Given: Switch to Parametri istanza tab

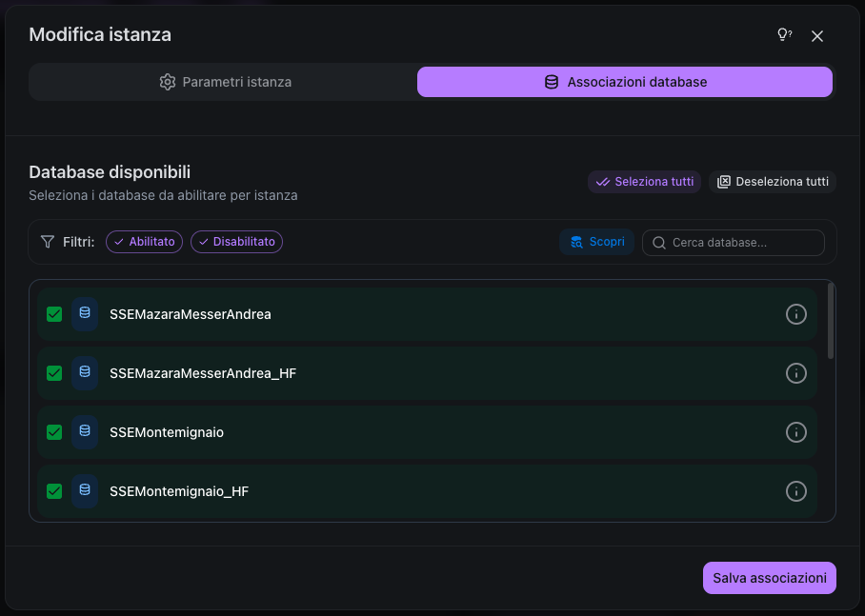Looking at the screenshot, I should coord(225,82).
